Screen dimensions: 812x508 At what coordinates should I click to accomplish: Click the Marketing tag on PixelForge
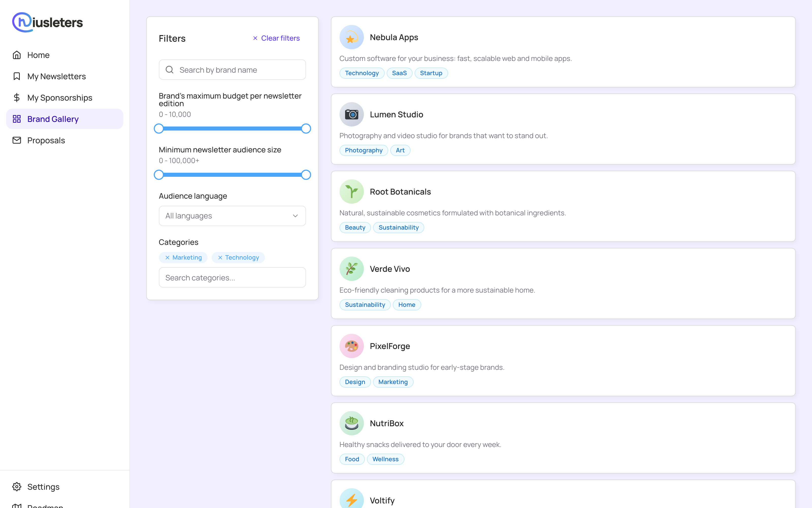393,382
